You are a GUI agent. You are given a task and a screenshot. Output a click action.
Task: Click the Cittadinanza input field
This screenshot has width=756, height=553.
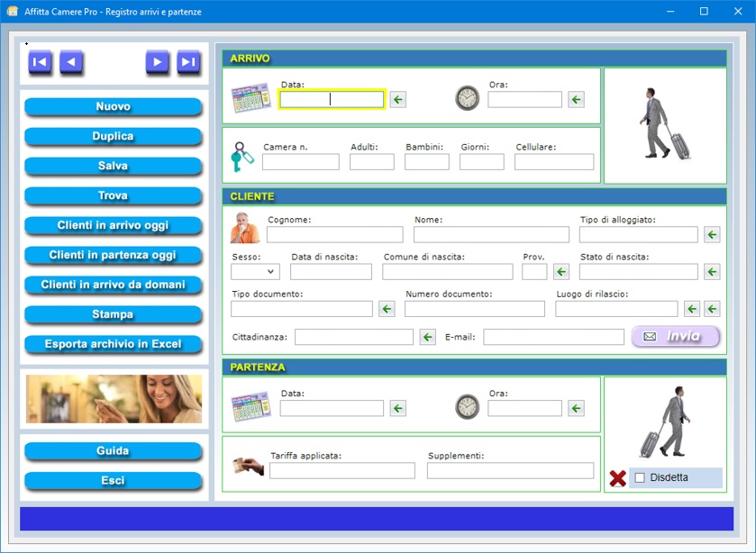click(354, 337)
